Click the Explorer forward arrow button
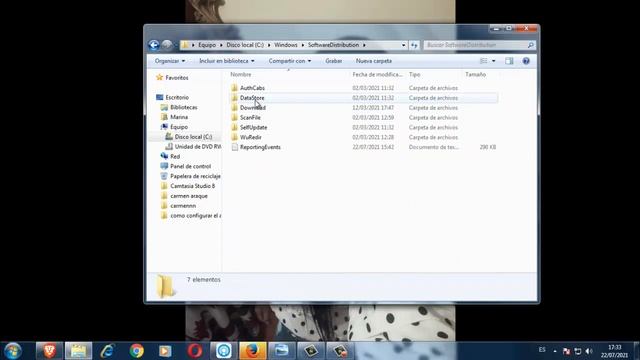The image size is (640, 360). [167, 45]
